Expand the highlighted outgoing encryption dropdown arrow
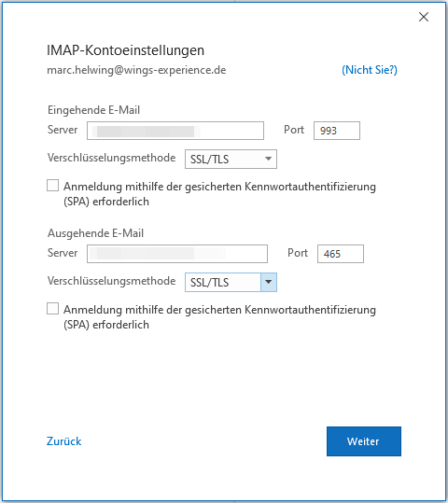Image resolution: width=448 pixels, height=503 pixels. (x=269, y=282)
